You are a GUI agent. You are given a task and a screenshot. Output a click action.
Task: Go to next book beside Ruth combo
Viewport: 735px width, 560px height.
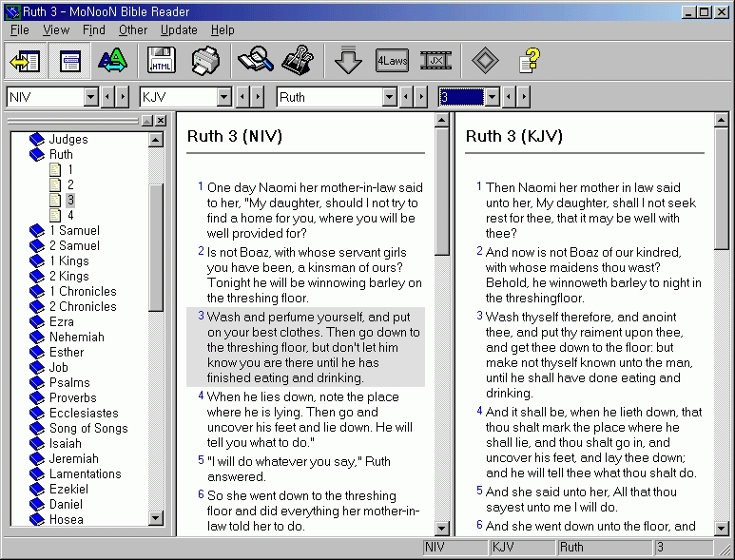pyautogui.click(x=421, y=98)
